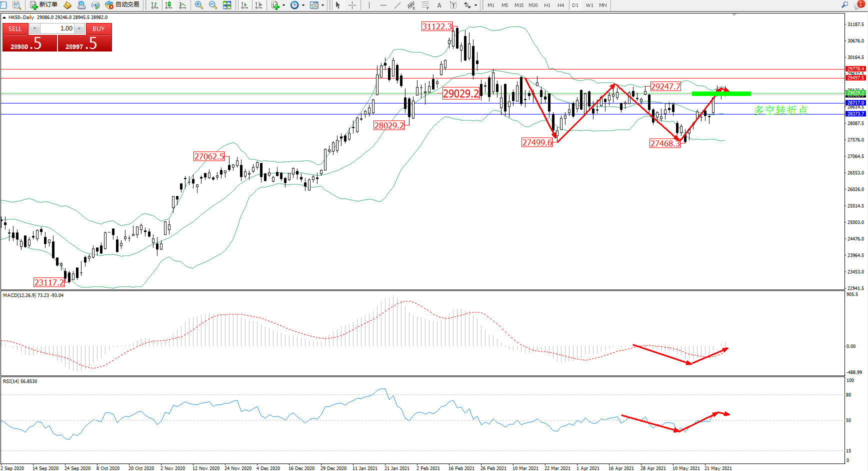The width and height of the screenshot is (868, 471).
Task: Toggle AutoTrading (自动交易) button
Action: (122, 5)
